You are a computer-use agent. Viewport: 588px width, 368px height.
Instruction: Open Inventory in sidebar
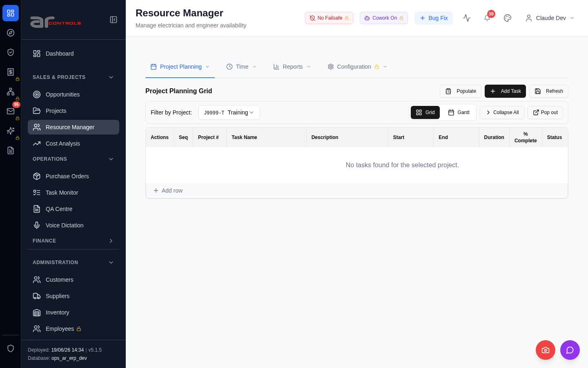click(73, 312)
